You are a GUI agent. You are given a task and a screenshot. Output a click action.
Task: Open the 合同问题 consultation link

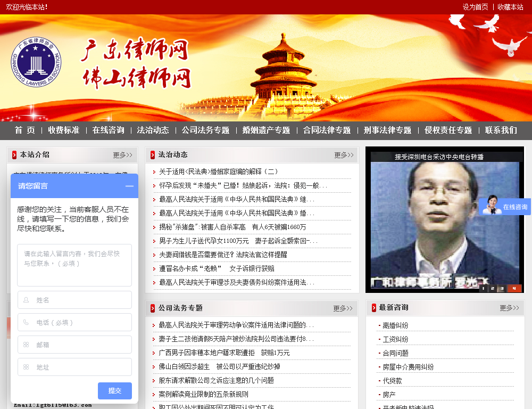tap(395, 353)
